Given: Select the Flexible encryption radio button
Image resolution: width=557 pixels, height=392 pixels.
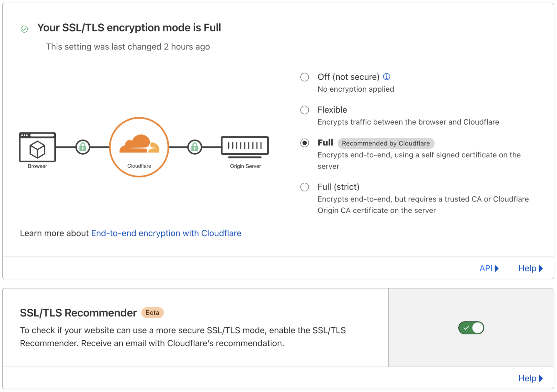Looking at the screenshot, I should click(x=305, y=110).
